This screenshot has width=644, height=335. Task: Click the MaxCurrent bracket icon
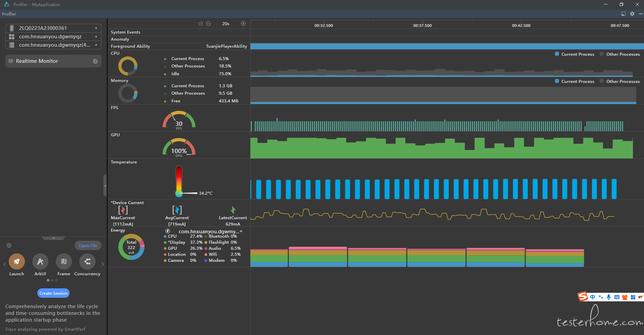point(123,210)
